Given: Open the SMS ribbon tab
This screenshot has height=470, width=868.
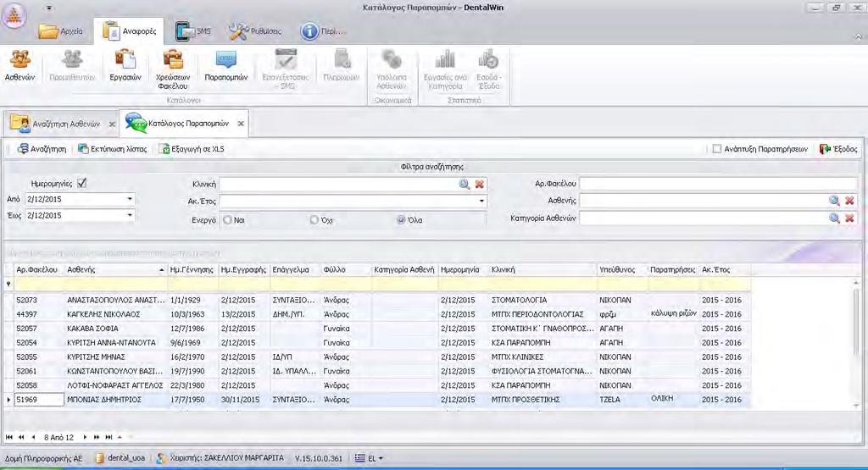Looking at the screenshot, I should (x=193, y=31).
